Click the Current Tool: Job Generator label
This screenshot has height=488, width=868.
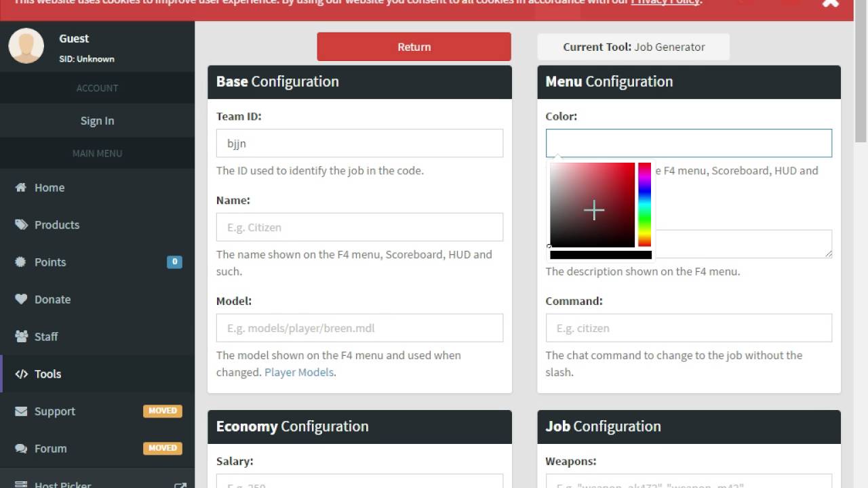coord(633,47)
